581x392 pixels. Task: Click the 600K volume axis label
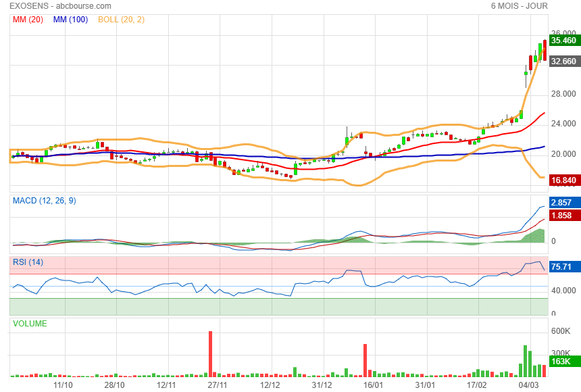561,331
